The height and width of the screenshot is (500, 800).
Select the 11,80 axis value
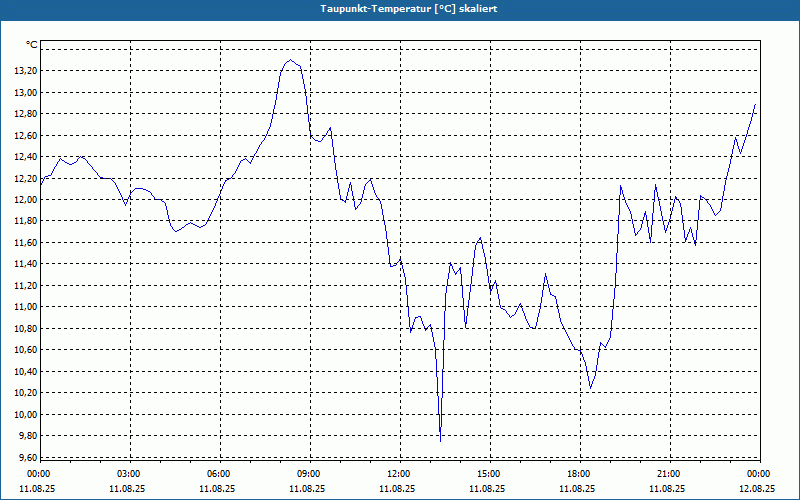27,221
